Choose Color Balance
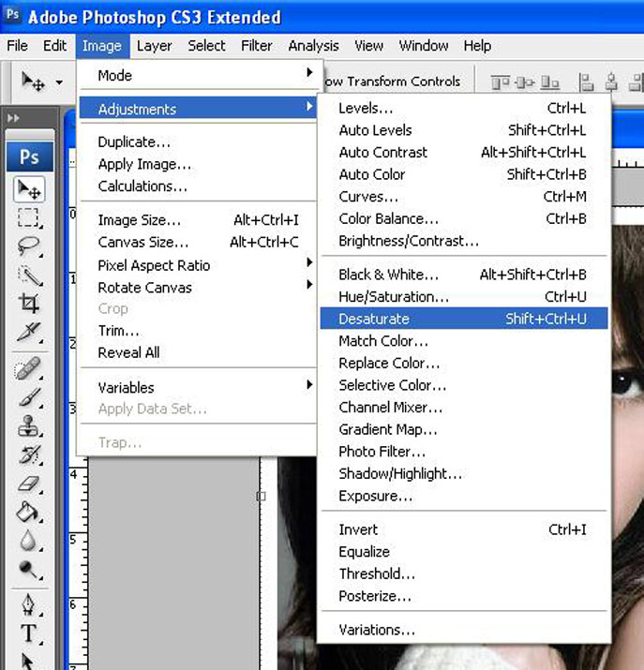This screenshot has height=670, width=644. 464,218
